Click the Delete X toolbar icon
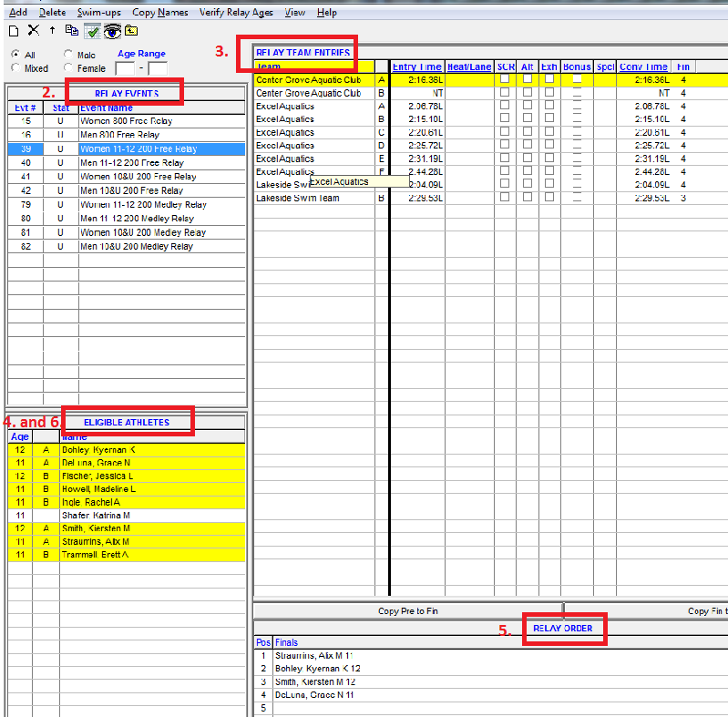Image resolution: width=728 pixels, height=717 pixels. (x=34, y=30)
